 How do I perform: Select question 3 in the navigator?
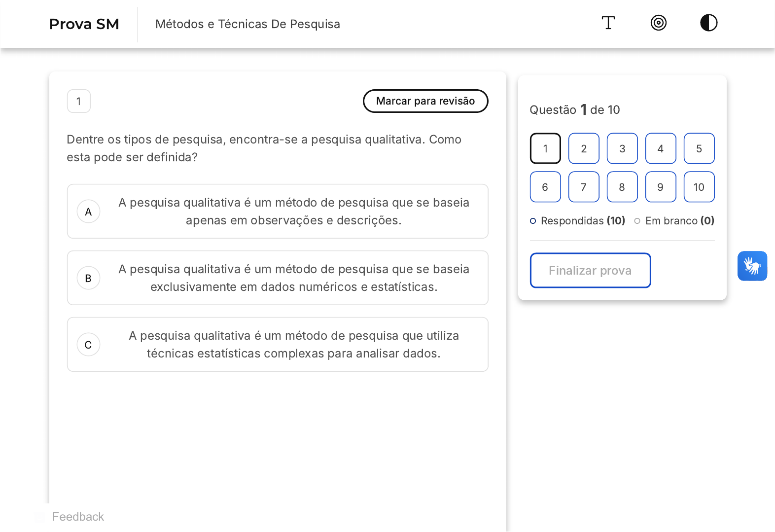[622, 148]
